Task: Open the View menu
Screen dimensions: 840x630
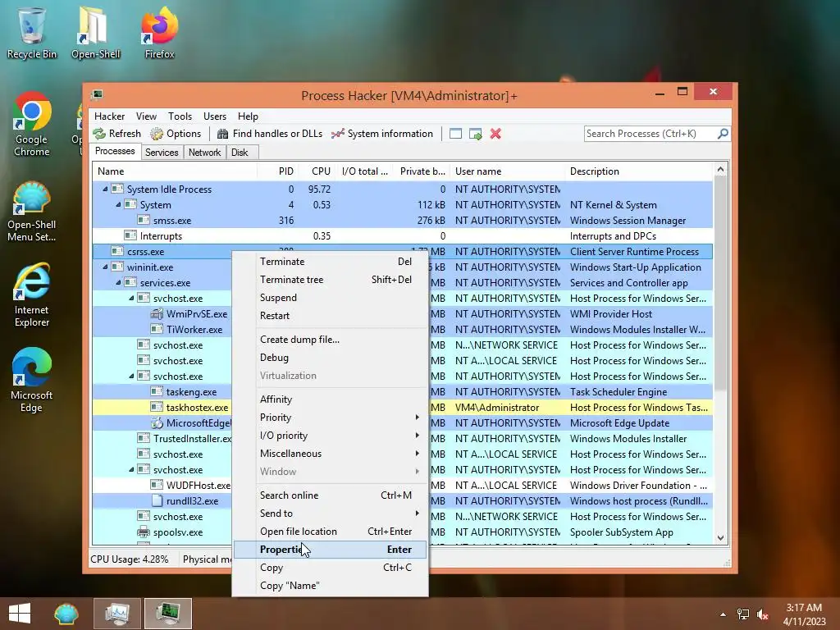Action: coord(146,116)
